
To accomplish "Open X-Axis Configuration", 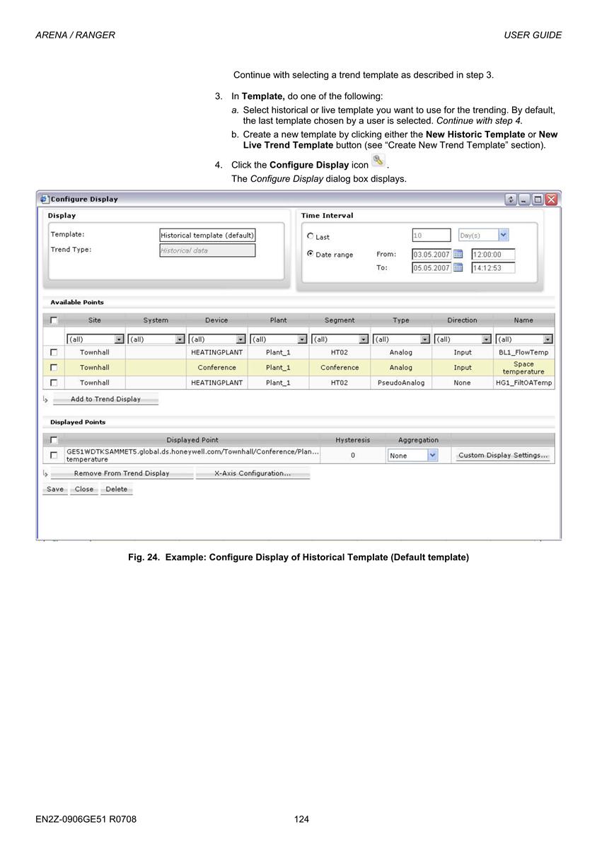I will pos(253,473).
